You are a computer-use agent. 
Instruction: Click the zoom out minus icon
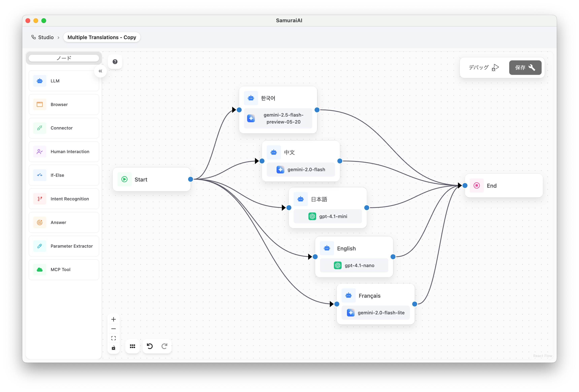tap(113, 329)
